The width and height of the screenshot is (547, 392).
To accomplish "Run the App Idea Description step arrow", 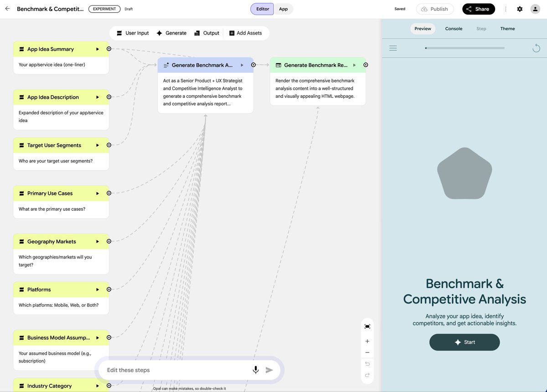I will (98, 97).
